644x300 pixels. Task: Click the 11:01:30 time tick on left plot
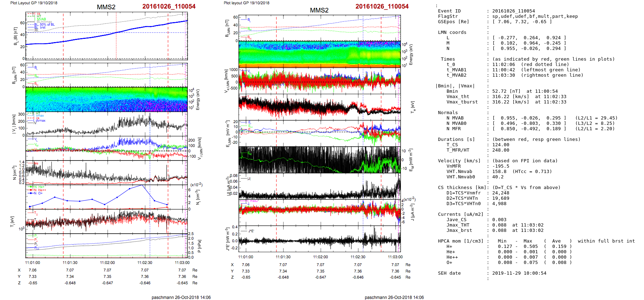click(70, 263)
